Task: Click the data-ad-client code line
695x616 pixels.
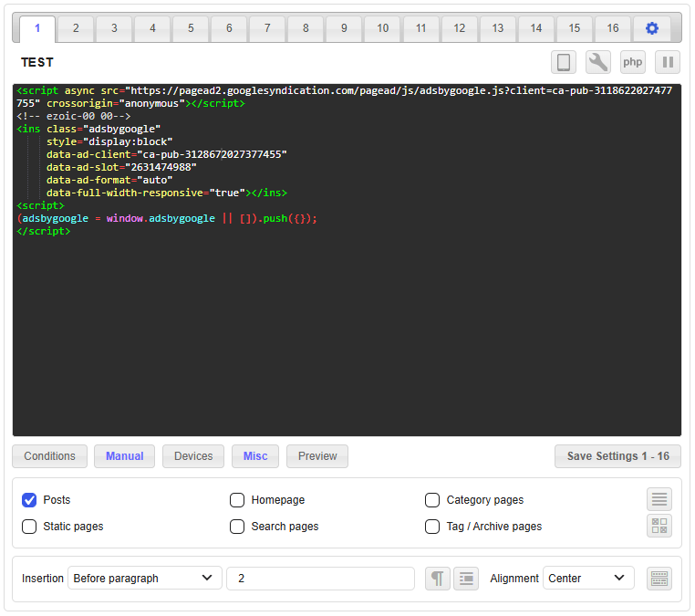Action: coord(167,154)
